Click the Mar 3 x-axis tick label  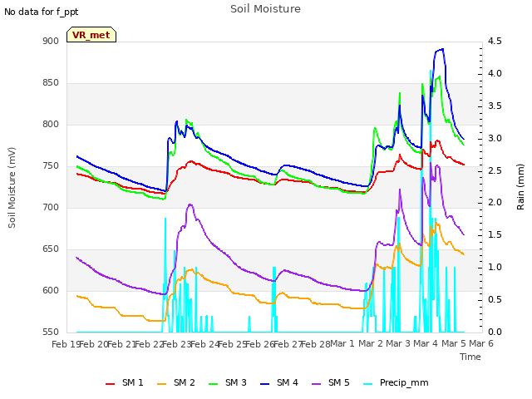[398, 343]
